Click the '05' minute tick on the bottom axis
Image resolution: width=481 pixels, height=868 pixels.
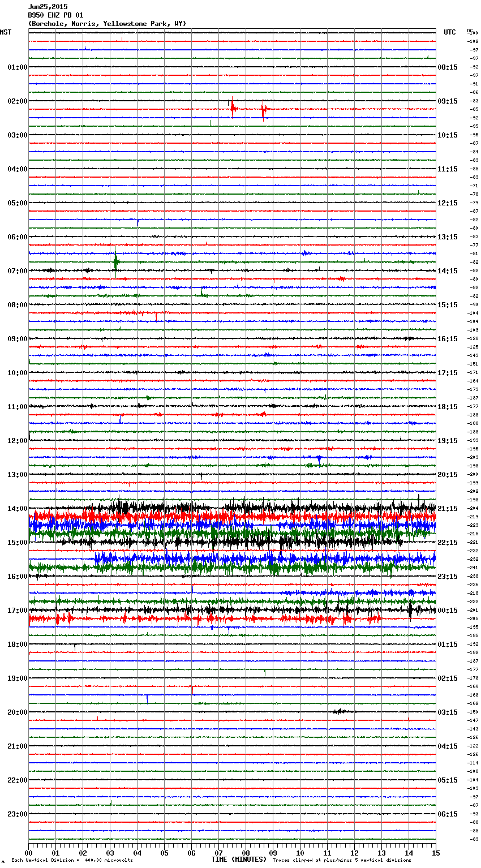pyautogui.click(x=164, y=853)
